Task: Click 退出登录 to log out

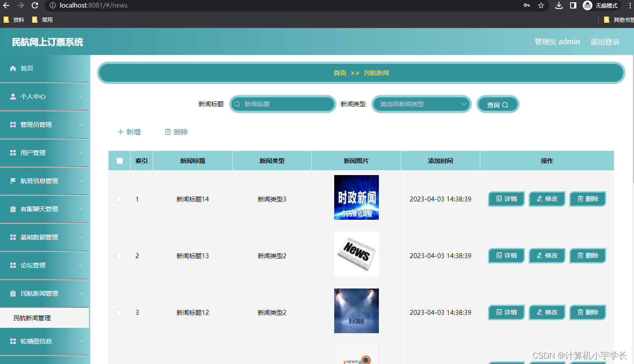Action: click(x=605, y=42)
